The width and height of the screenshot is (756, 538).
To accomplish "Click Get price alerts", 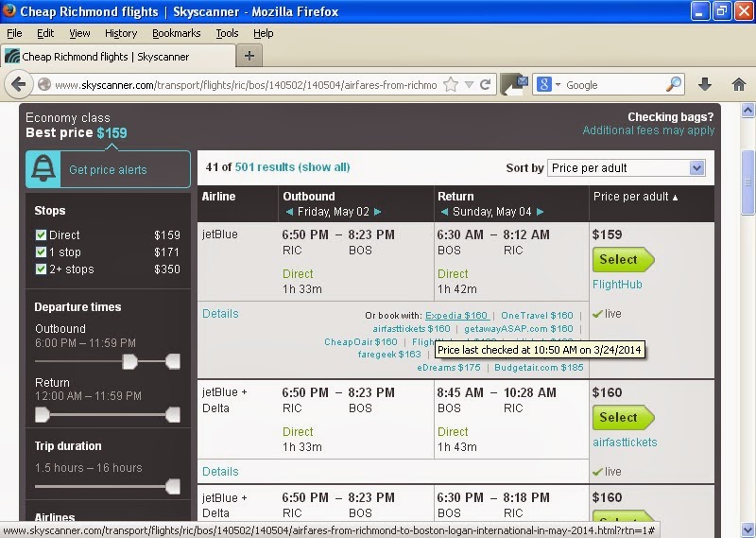I will click(108, 170).
